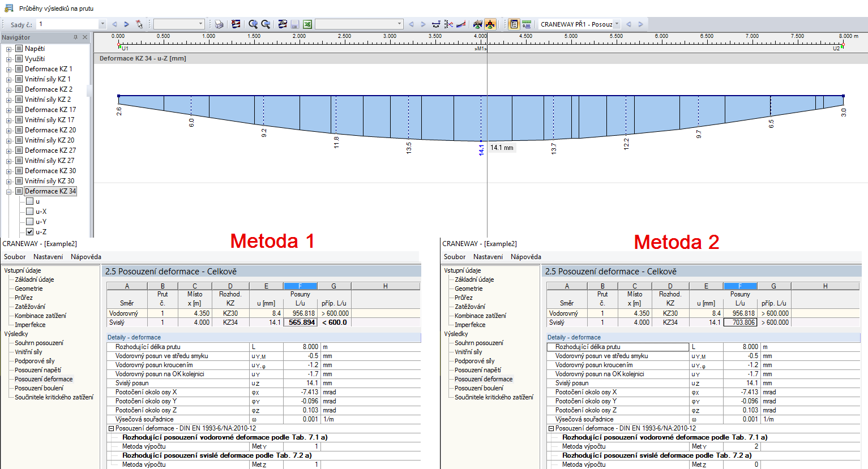The image size is (868, 469).
Task: Click the zoom out magnifier icon
Action: 265,24
